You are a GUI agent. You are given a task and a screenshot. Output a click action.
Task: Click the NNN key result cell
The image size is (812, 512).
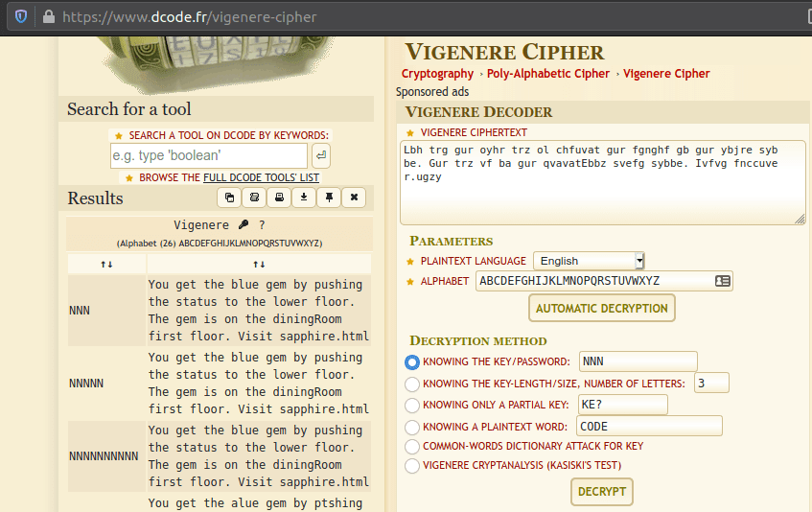[106, 310]
